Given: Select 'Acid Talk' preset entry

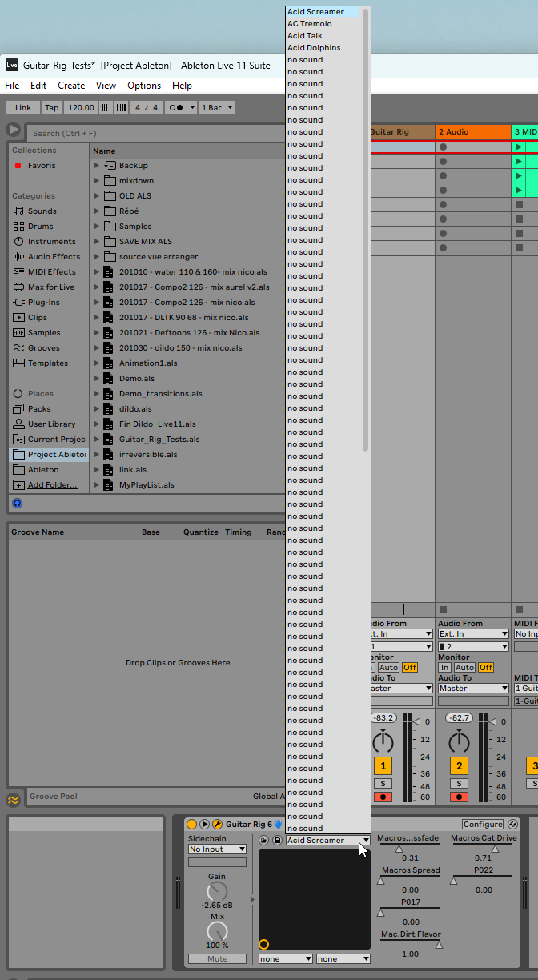Looking at the screenshot, I should pos(323,36).
